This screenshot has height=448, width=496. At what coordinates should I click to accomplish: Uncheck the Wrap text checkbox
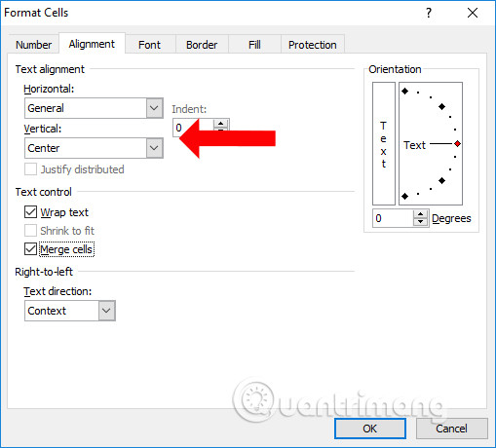coord(30,212)
